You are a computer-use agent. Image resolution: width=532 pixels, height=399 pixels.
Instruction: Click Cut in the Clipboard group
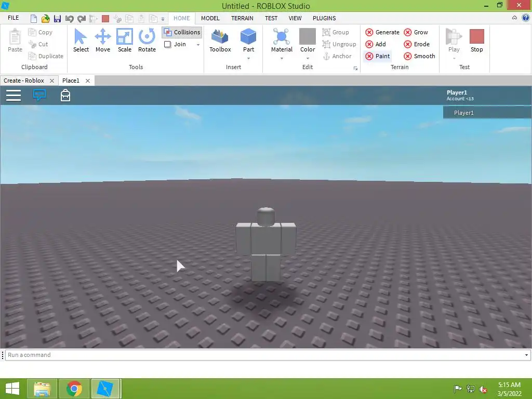point(38,44)
